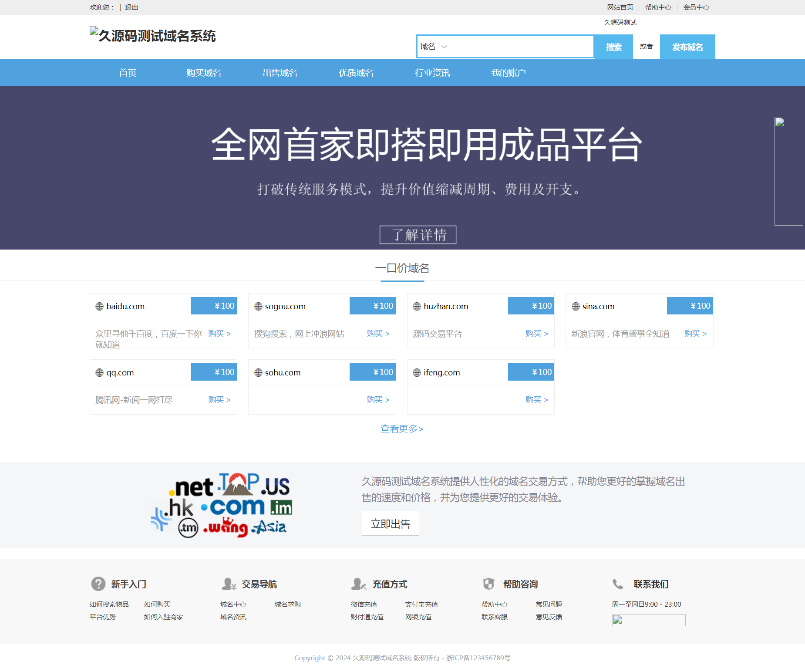
Task: Click the globe icon next to sina.com
Action: click(x=576, y=306)
